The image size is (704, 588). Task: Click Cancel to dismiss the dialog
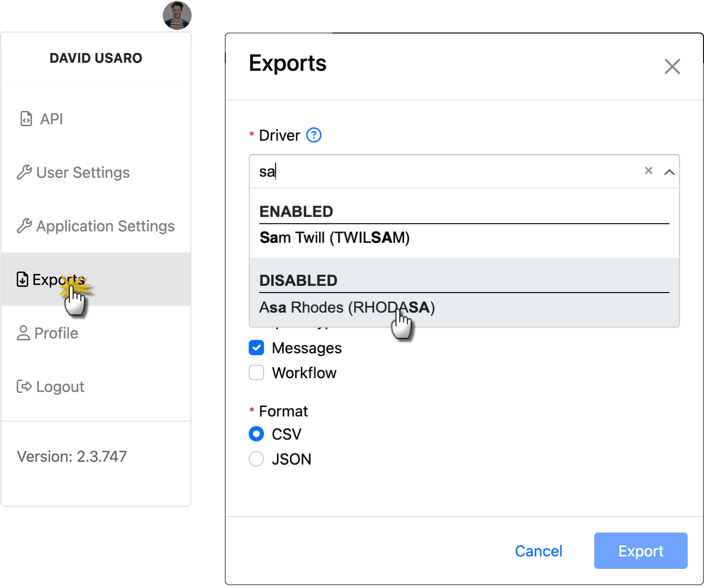538,551
